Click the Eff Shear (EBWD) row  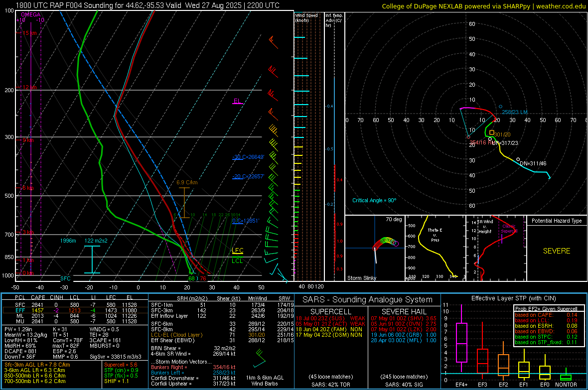tap(222, 340)
